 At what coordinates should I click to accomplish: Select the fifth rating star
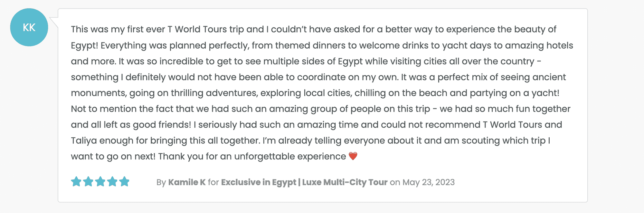tap(124, 182)
